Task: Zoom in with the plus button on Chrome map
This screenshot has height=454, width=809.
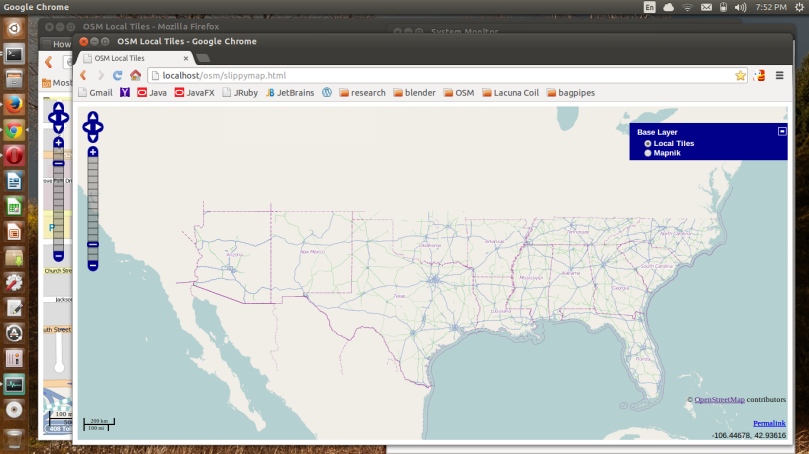Action: tap(93, 152)
